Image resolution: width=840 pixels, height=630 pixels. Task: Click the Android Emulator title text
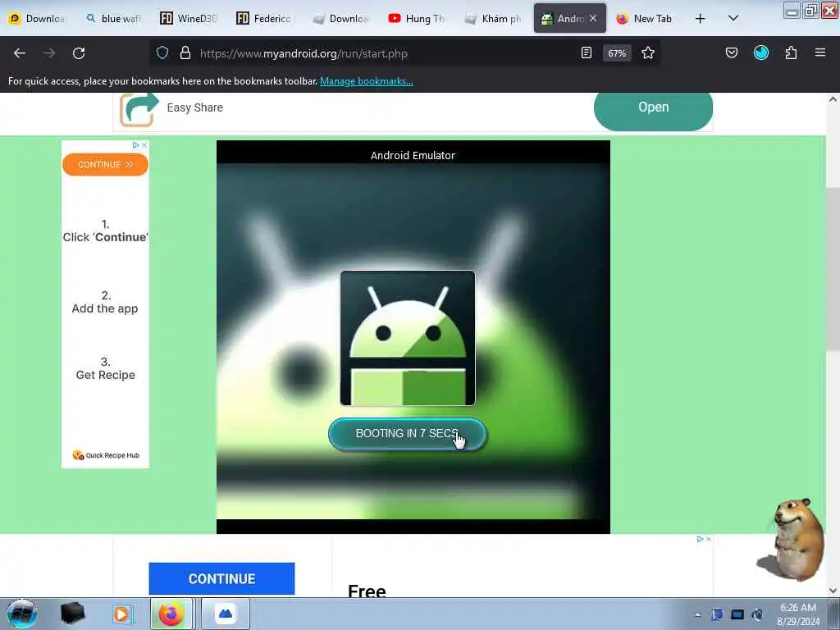(x=413, y=155)
